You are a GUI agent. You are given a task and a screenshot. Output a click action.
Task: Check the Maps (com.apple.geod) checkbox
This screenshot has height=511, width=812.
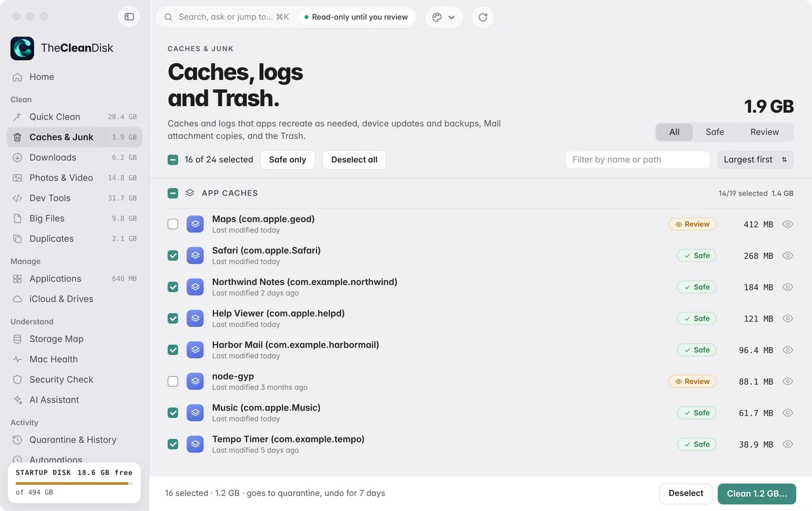pos(173,224)
